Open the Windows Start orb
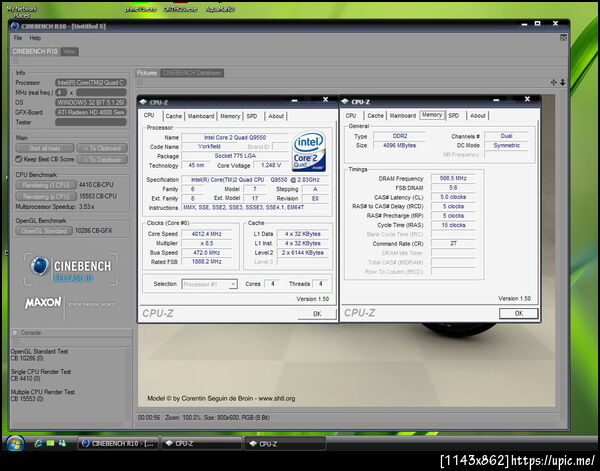This screenshot has width=600, height=471. [x=15, y=443]
